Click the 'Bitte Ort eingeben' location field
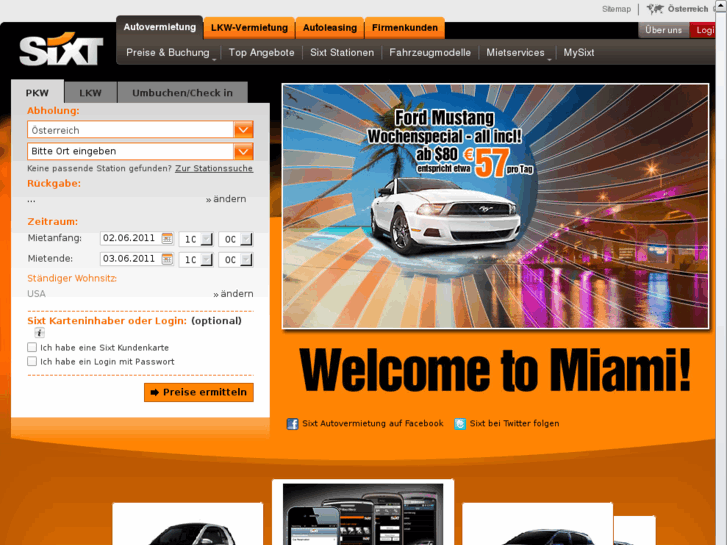The image size is (727, 545). tap(131, 151)
